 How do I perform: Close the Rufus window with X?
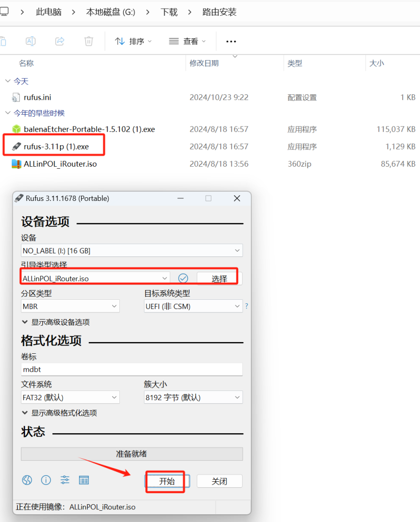click(237, 198)
